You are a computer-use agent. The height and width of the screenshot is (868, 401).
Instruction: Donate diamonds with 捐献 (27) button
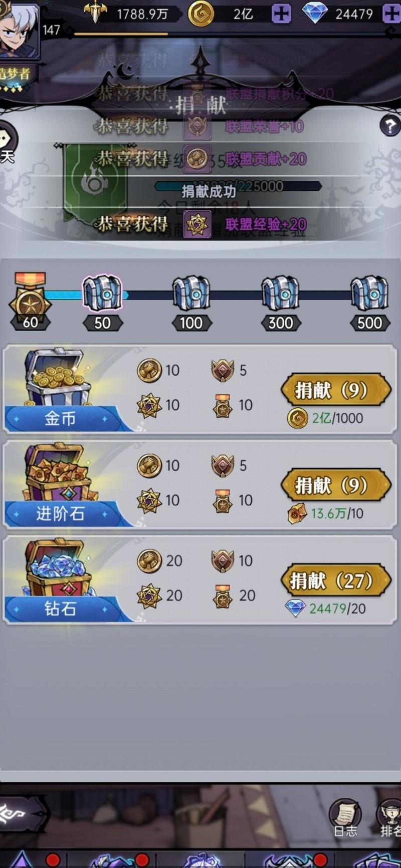point(336,580)
